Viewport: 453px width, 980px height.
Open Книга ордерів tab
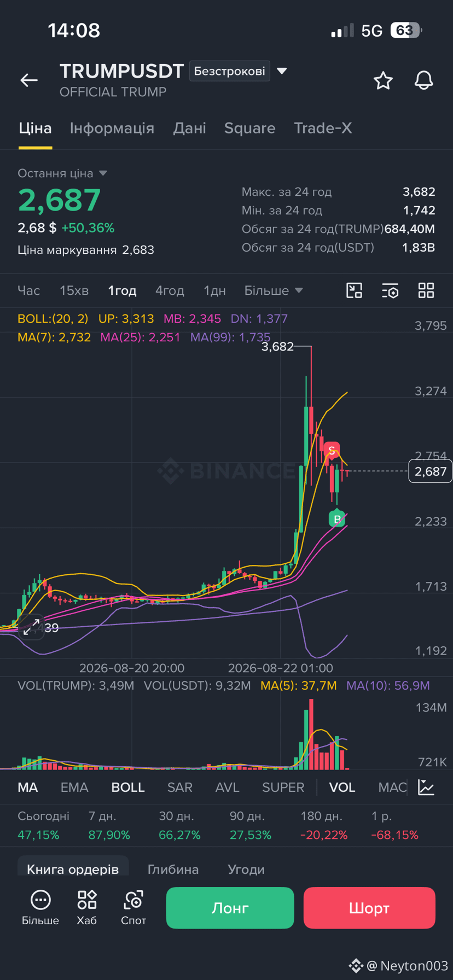point(73,869)
